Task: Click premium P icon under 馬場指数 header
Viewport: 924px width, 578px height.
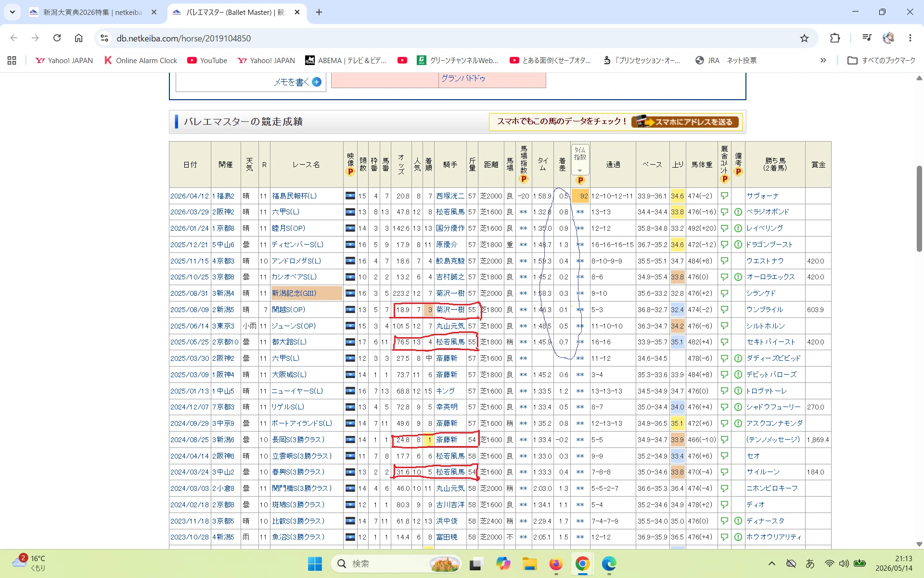Action: [524, 179]
